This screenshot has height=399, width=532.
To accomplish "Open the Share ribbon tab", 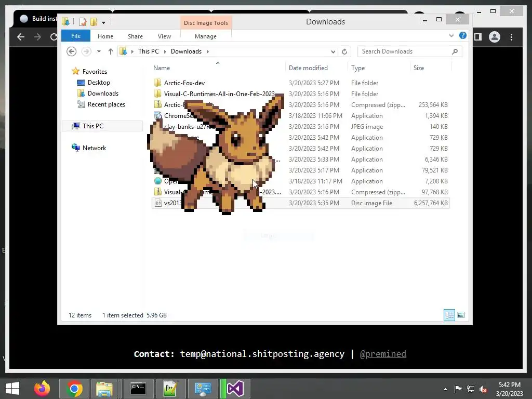I will [135, 36].
